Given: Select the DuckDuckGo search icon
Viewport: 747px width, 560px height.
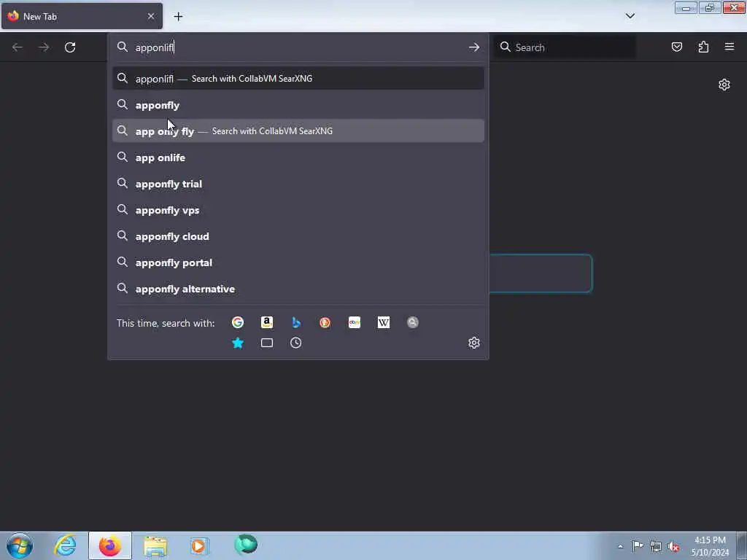Looking at the screenshot, I should 325,322.
